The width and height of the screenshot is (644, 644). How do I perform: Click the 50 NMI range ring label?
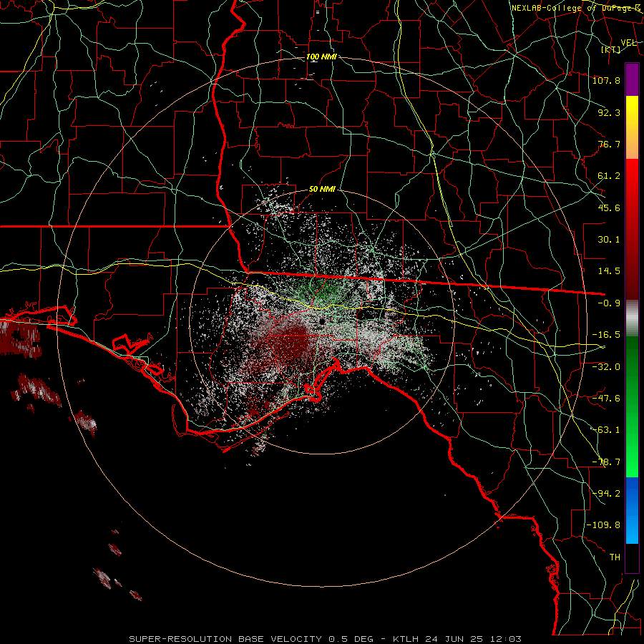[322, 189]
